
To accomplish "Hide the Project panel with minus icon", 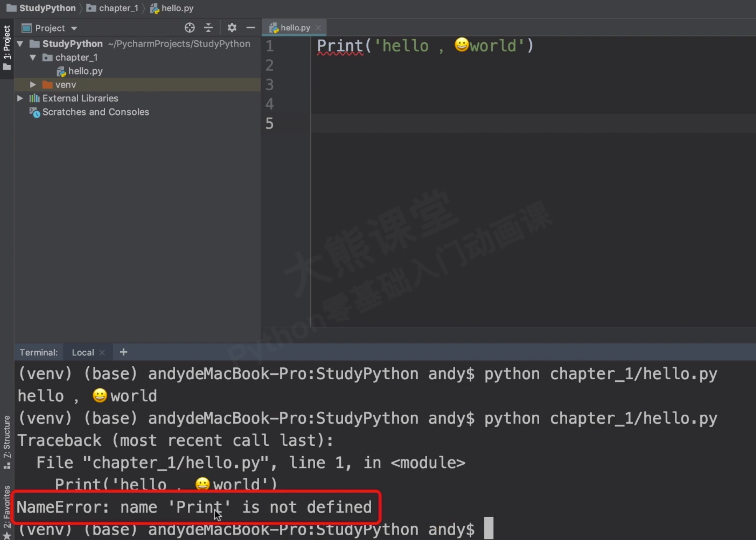I will click(x=251, y=28).
